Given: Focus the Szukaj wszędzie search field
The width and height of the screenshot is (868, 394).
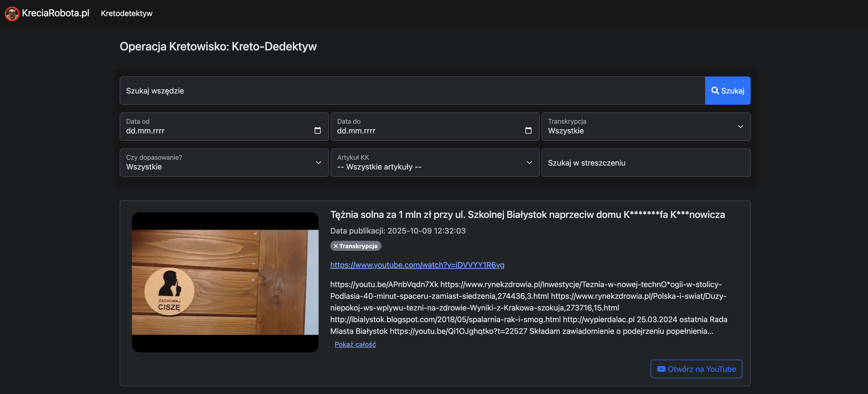Looking at the screenshot, I should point(412,91).
